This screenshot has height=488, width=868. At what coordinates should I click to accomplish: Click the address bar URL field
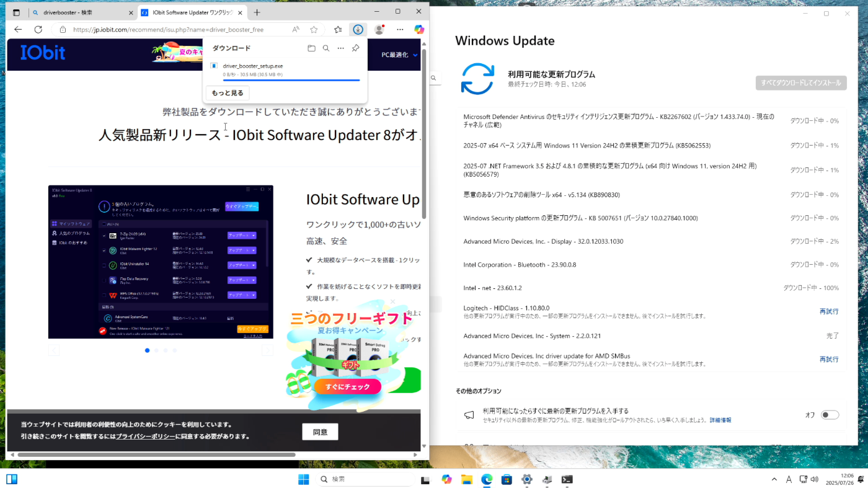point(180,29)
